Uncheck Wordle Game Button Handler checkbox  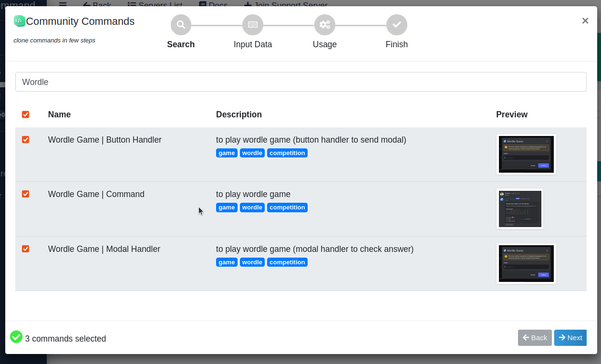click(26, 140)
